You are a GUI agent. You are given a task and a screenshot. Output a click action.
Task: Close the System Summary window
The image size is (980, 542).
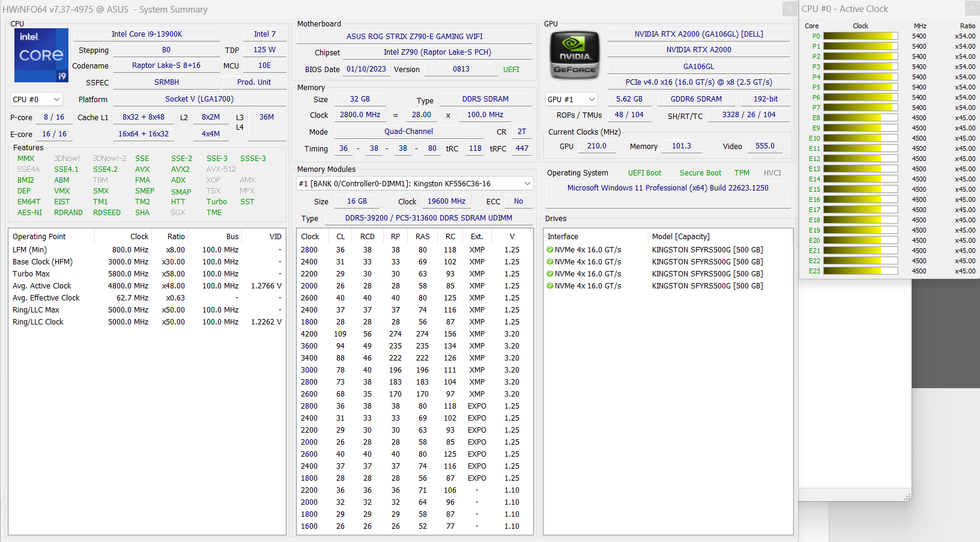[x=790, y=8]
